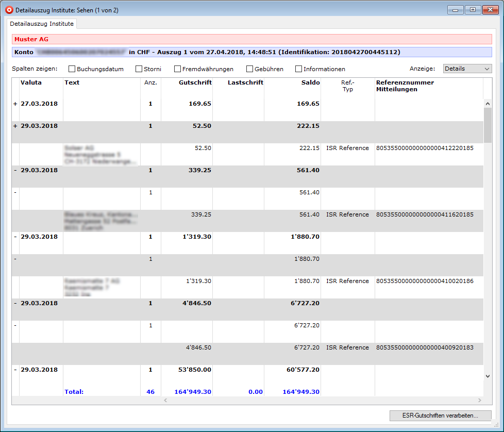Collapse the 29.03.2018 row with 4'846.50
504x432 pixels.
15,303
